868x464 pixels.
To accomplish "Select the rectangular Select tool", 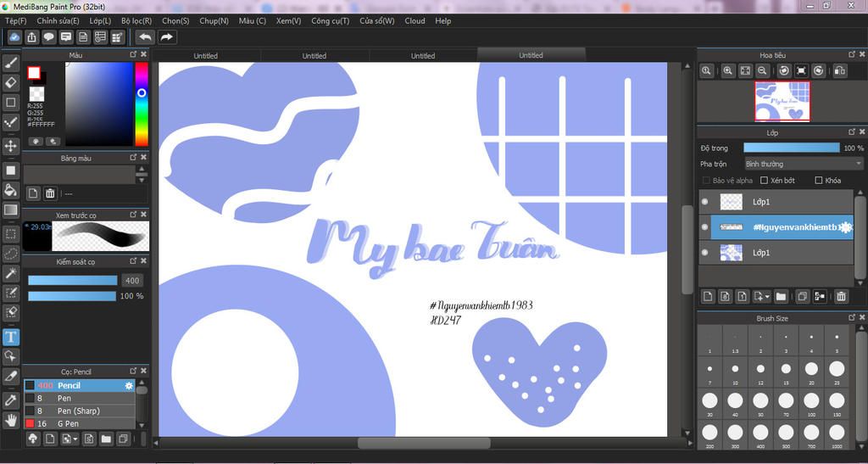I will (10, 233).
